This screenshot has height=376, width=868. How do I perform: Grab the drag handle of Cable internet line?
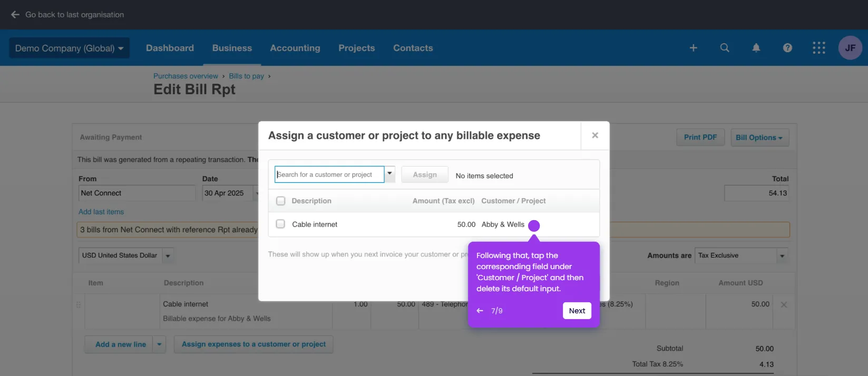[x=79, y=304]
